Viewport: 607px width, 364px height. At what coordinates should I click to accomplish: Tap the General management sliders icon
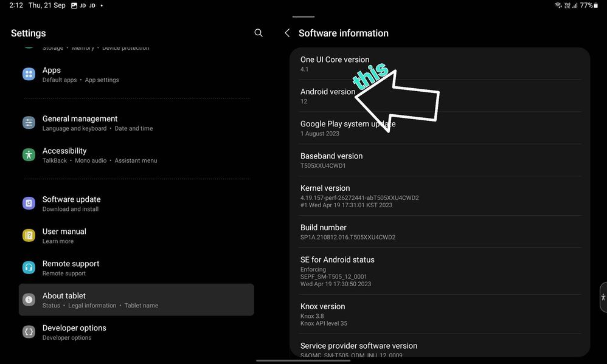(29, 123)
